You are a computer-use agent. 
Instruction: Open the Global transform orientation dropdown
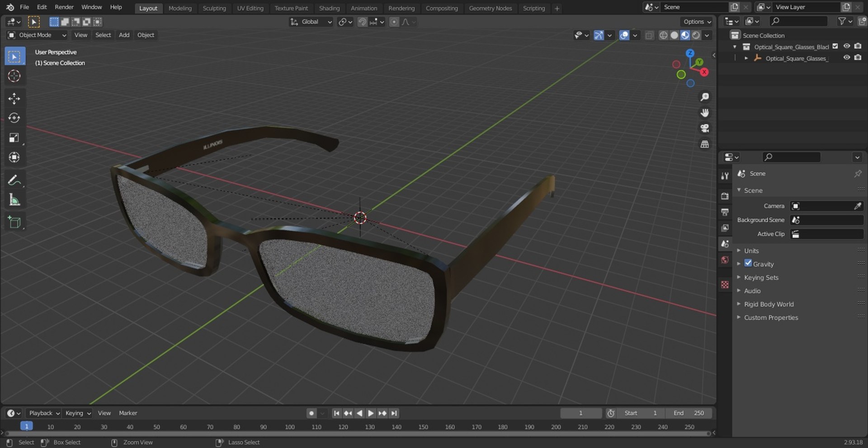(311, 22)
